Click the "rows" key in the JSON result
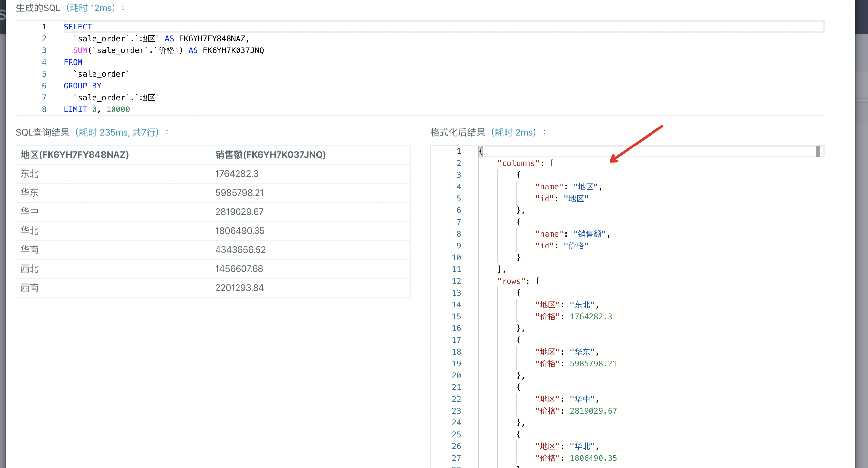Screen dimensions: 868x468 [x=511, y=281]
